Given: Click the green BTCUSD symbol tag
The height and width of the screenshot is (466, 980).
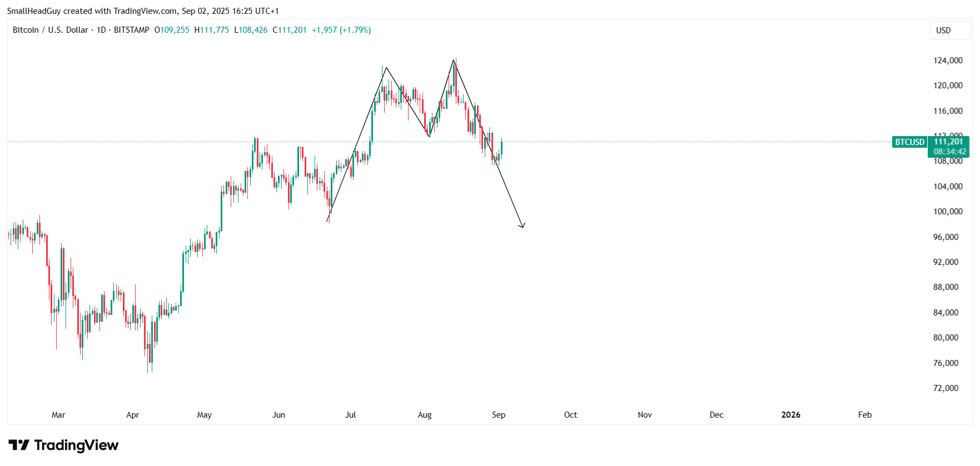Looking at the screenshot, I should (909, 142).
